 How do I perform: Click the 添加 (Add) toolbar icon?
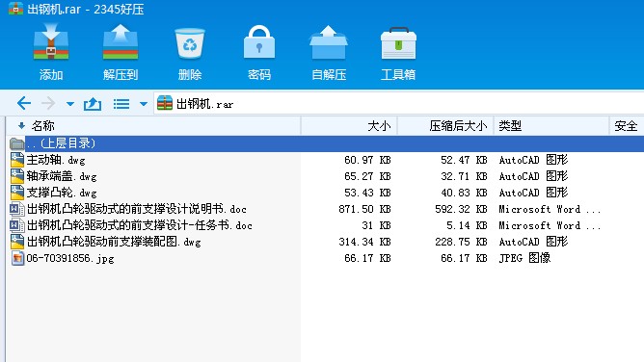tap(51, 41)
